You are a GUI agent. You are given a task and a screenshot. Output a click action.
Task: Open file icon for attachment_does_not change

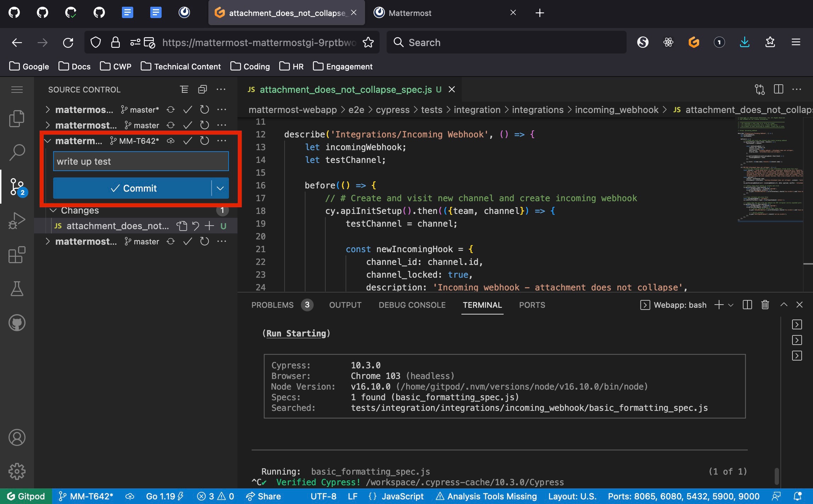click(x=182, y=226)
